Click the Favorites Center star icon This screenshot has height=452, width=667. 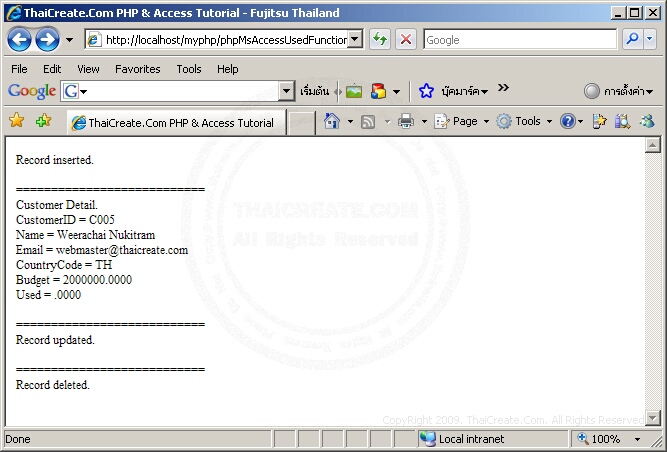(17, 120)
